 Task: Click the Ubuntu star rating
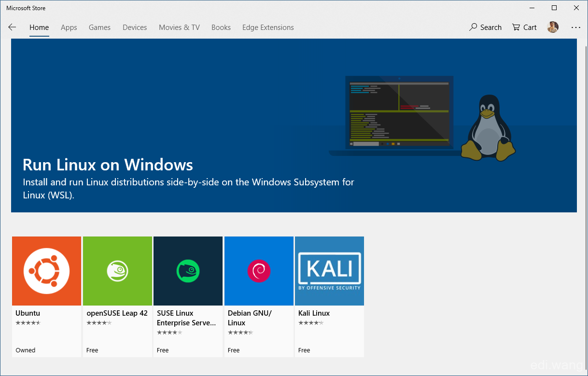pyautogui.click(x=28, y=322)
